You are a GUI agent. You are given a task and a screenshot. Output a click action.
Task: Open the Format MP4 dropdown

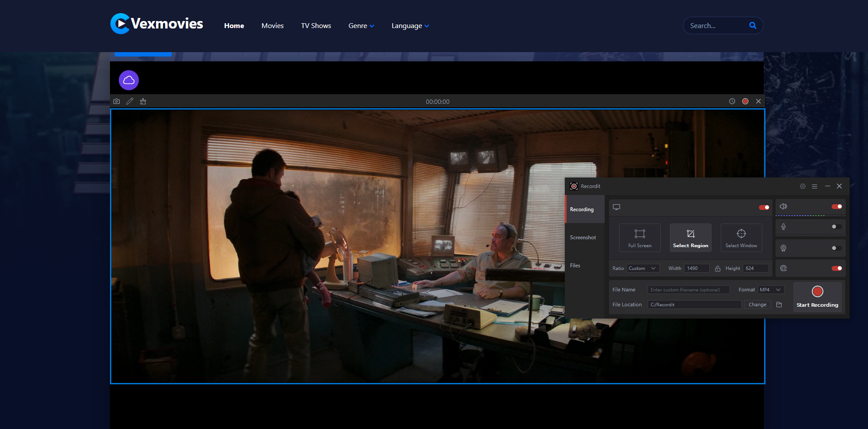pyautogui.click(x=771, y=290)
